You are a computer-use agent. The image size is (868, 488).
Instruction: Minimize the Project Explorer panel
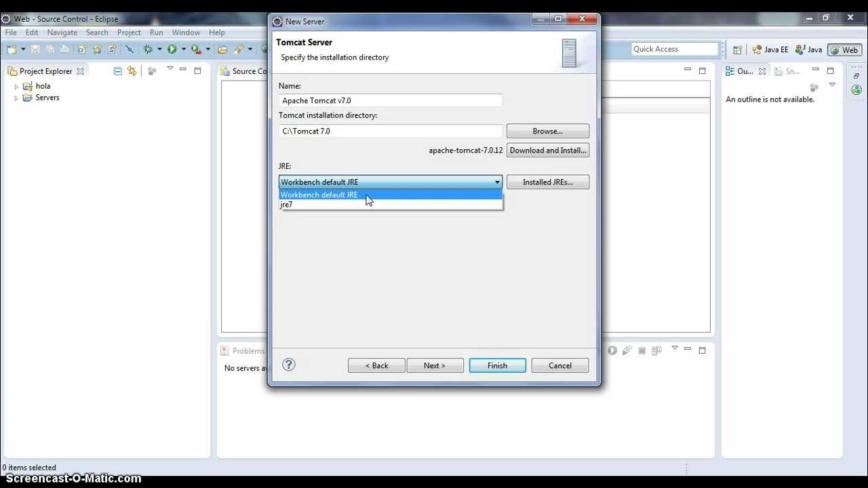[183, 70]
